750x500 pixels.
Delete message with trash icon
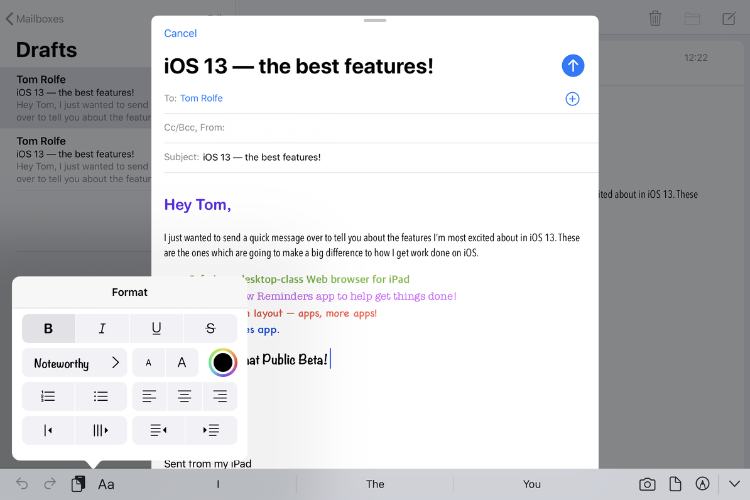655,19
